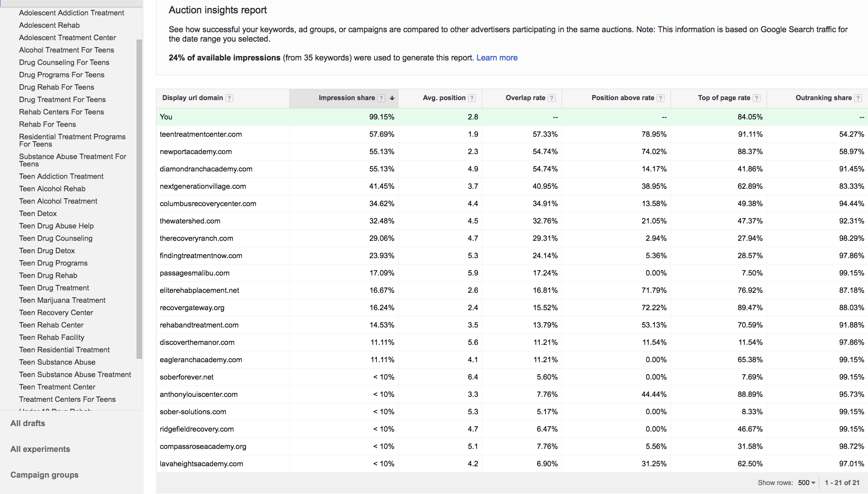Select Substance Abuse Treatment For Teens

73,160
